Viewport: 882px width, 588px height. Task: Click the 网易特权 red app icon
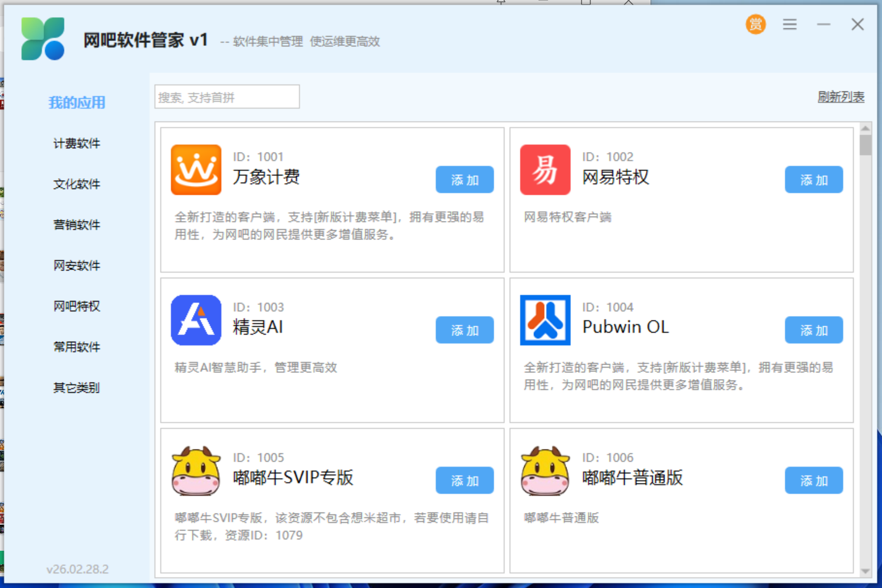point(545,170)
